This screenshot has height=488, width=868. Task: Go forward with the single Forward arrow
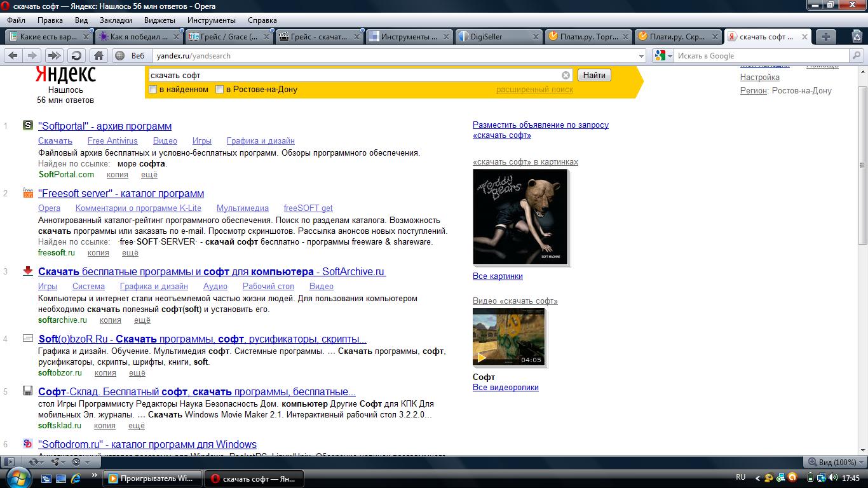(31, 55)
